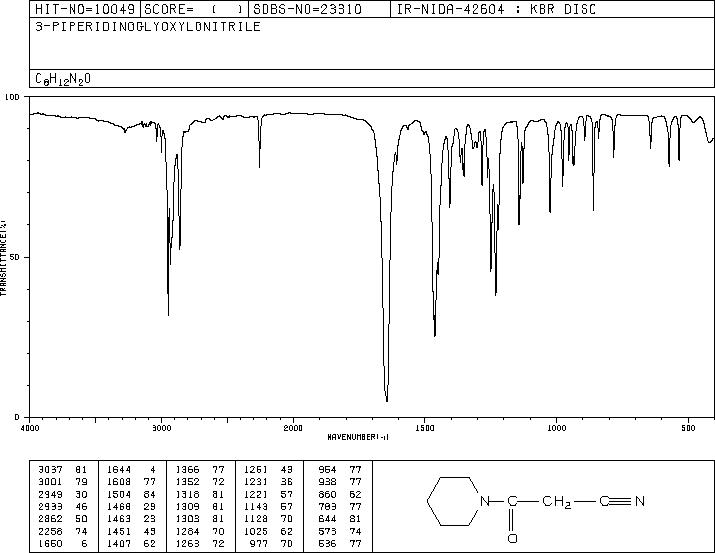Screen dimensions: 715x553
Task: Select peak table entry 938
Action: click(x=340, y=482)
